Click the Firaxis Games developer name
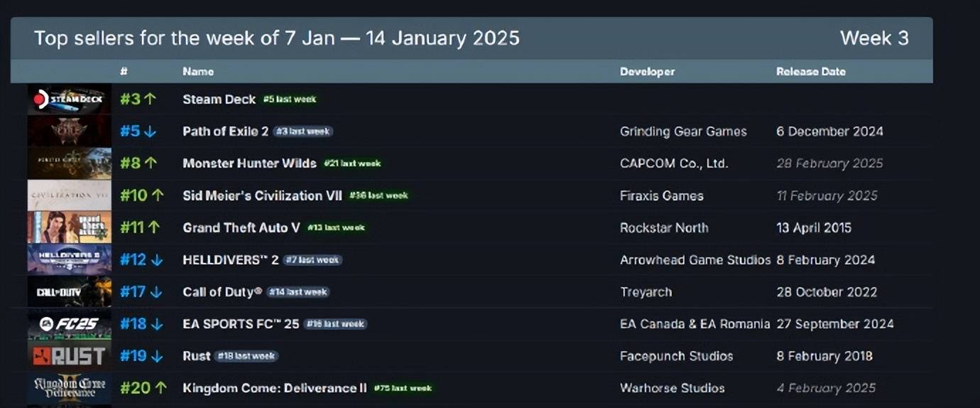Image resolution: width=980 pixels, height=408 pixels. click(662, 195)
